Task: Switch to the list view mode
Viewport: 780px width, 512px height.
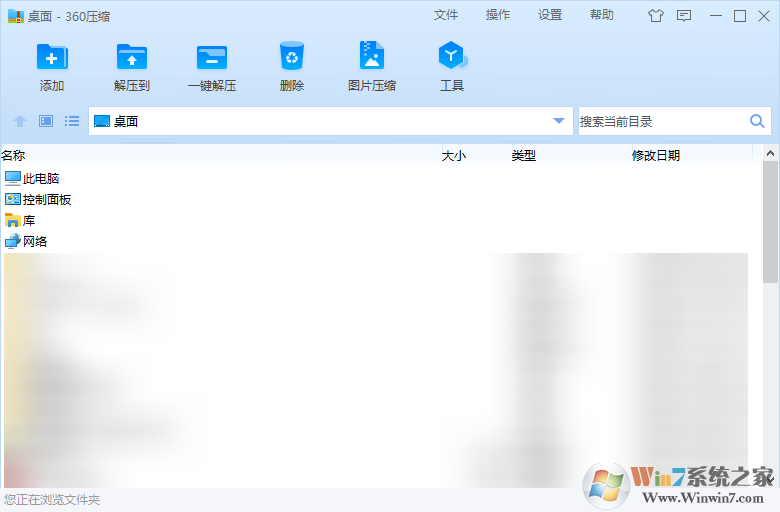Action: [x=72, y=121]
